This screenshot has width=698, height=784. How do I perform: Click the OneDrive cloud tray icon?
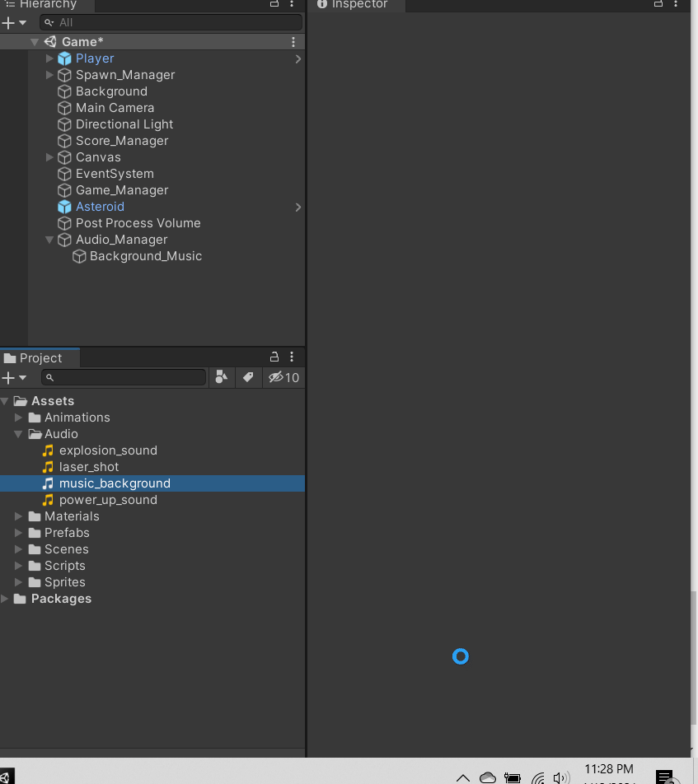(488, 778)
